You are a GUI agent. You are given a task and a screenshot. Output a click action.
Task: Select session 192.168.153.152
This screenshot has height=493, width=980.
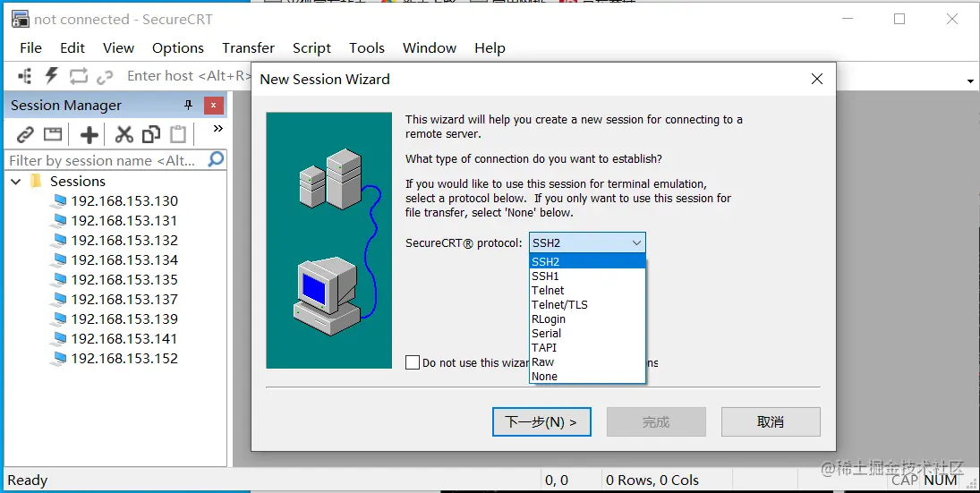[x=124, y=359]
